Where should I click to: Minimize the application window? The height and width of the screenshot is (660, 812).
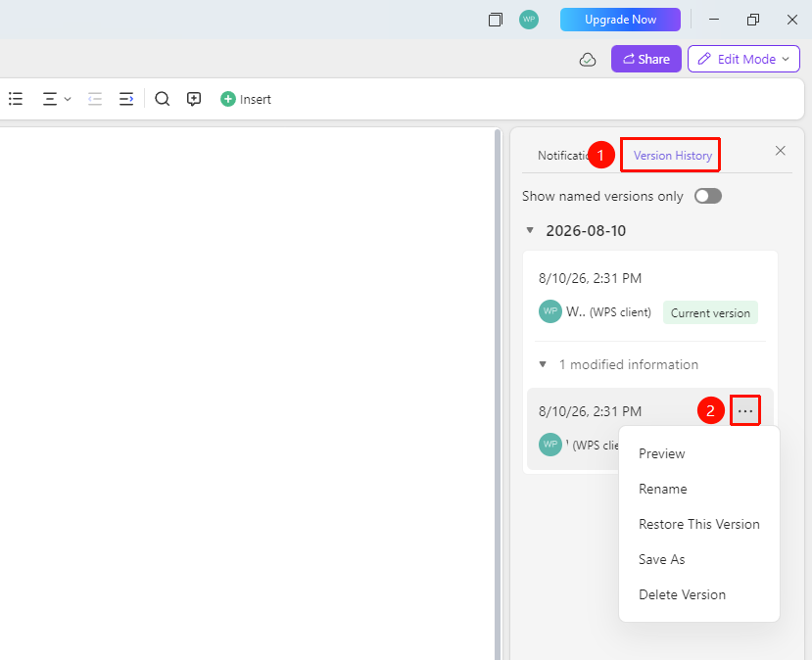tap(714, 20)
